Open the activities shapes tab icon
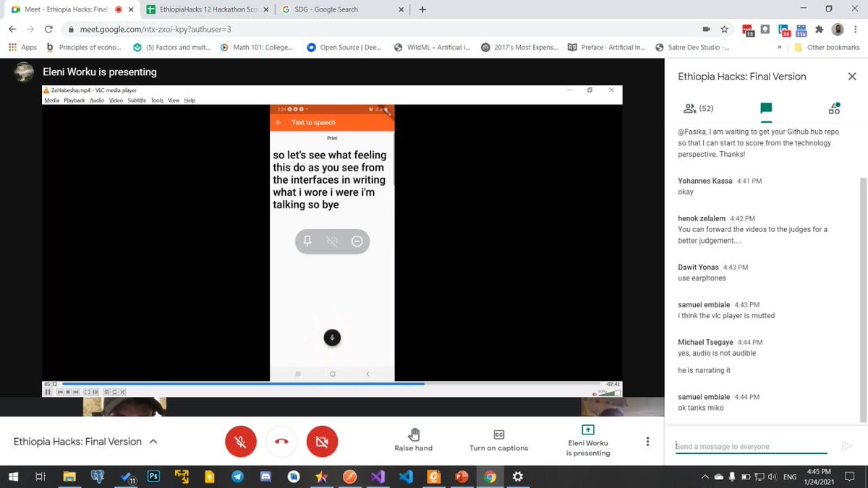868x488 pixels. pyautogui.click(x=834, y=108)
